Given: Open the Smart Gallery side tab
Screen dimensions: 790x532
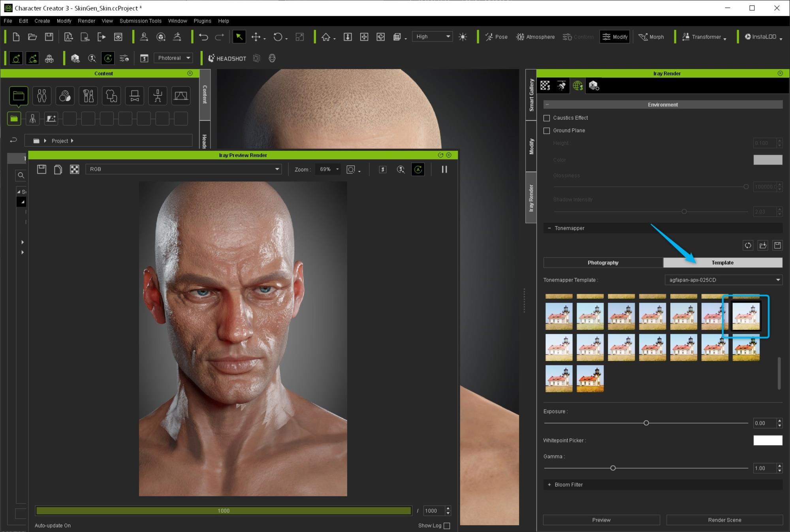Looking at the screenshot, I should point(531,95).
